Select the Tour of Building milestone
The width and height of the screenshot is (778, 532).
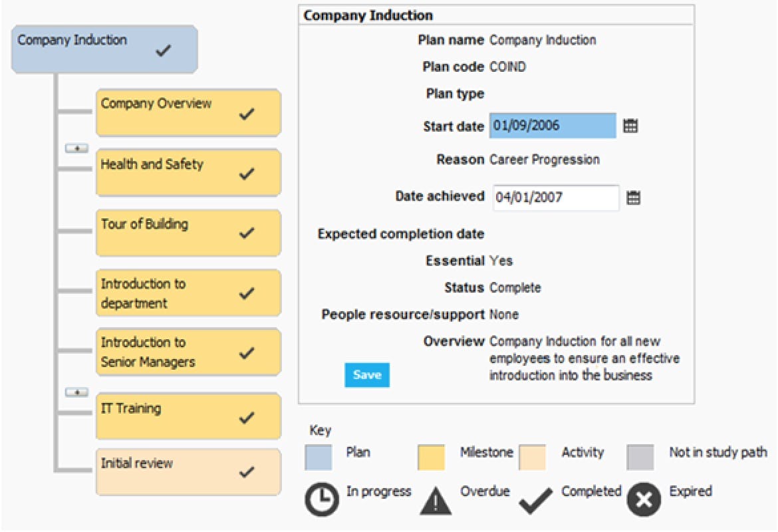coord(188,233)
